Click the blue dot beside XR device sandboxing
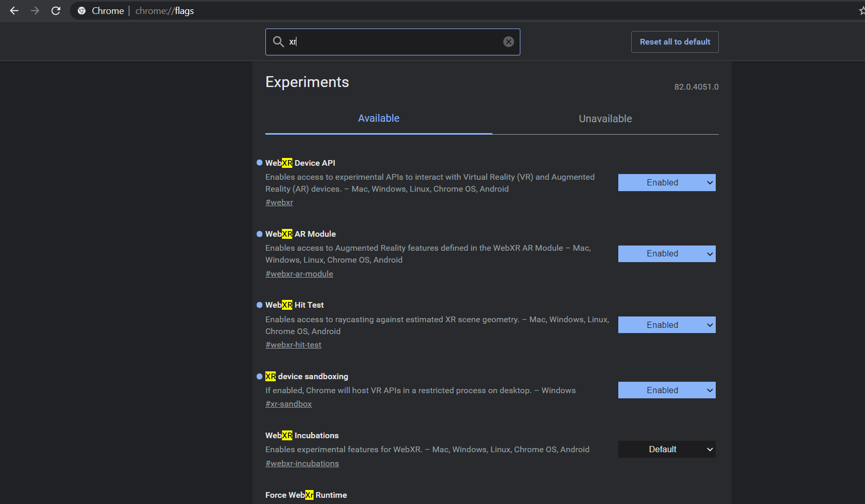The height and width of the screenshot is (504, 865). (260, 377)
